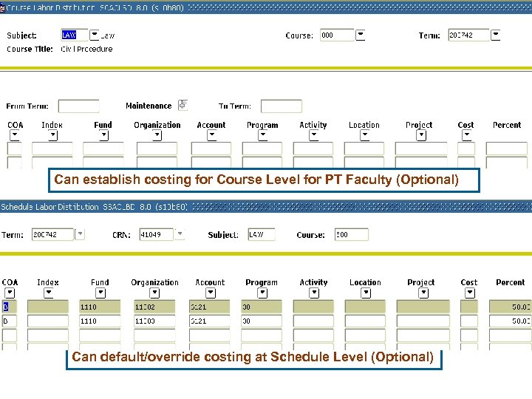This screenshot has width=532, height=399.
Task: Open Location dropdown in Schedule Labor Distribution
Action: (x=366, y=293)
